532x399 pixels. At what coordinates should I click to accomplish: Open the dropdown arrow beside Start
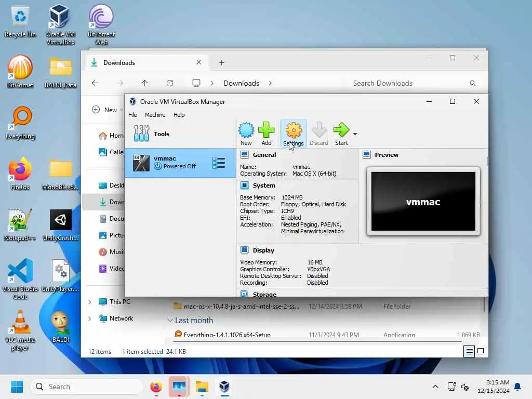point(355,134)
